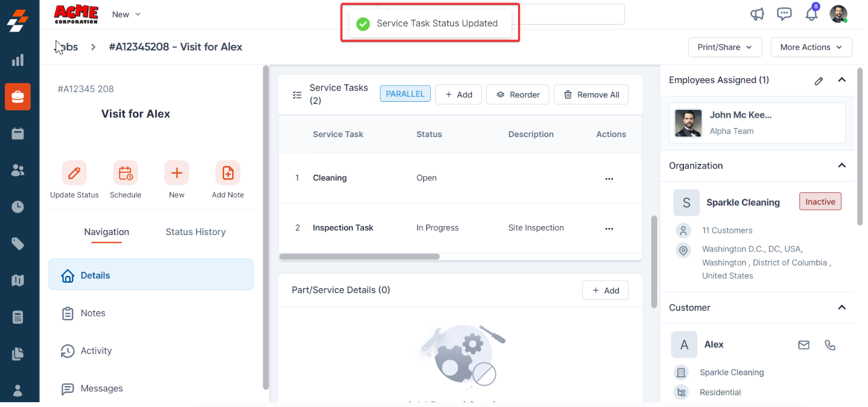The width and height of the screenshot is (868, 407).
Task: Open the Schedule calendar icon
Action: [x=126, y=173]
